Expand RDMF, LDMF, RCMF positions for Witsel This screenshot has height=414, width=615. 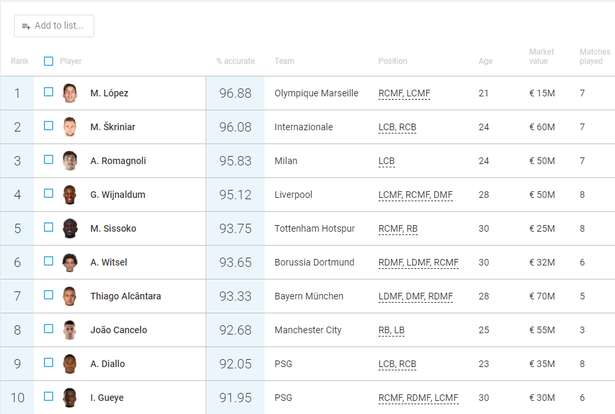418,262
